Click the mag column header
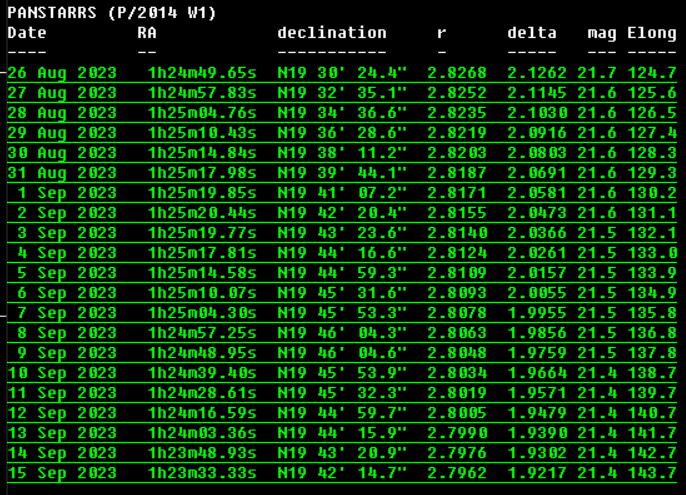The height and width of the screenshot is (495, 686). click(602, 33)
